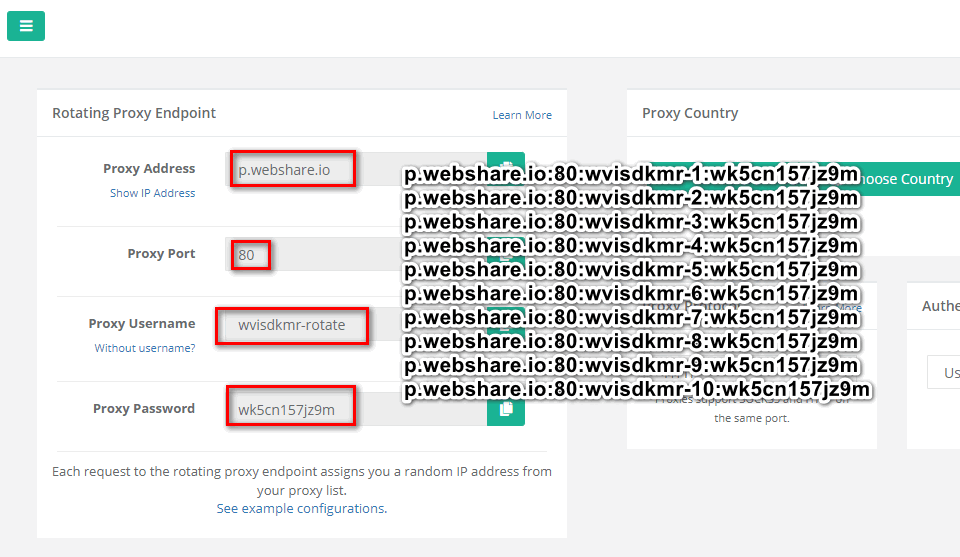Click the wk5cn157jz9m password field
This screenshot has width=960, height=557.
(x=356, y=409)
